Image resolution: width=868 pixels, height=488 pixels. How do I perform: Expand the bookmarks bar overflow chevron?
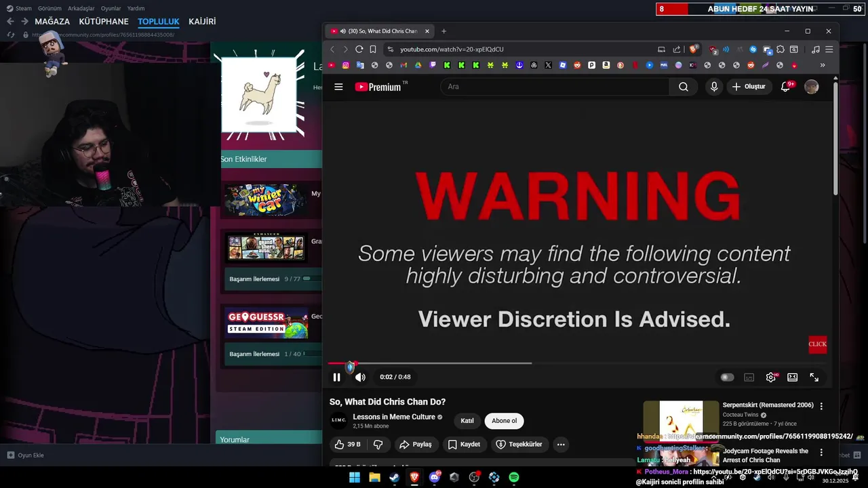coord(823,65)
